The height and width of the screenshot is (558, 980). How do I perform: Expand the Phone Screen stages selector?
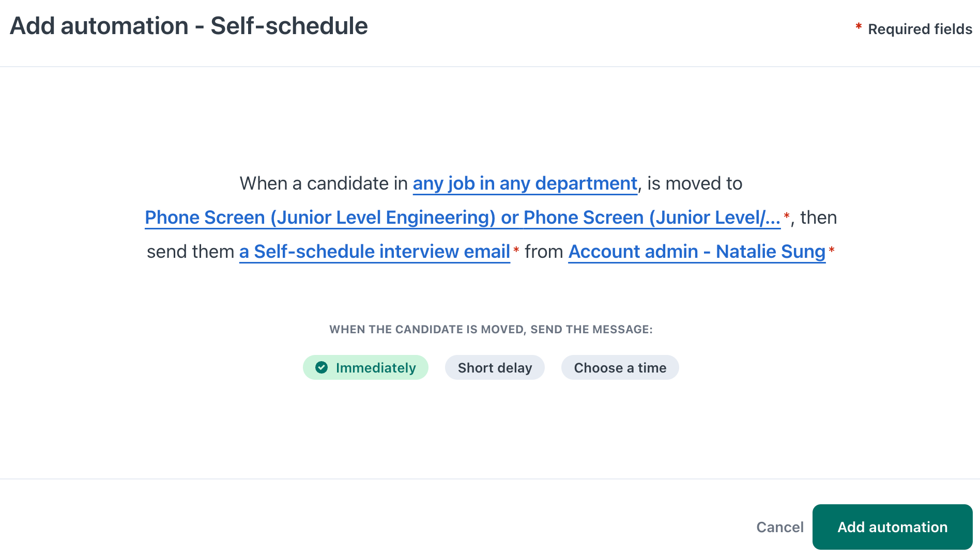(462, 218)
